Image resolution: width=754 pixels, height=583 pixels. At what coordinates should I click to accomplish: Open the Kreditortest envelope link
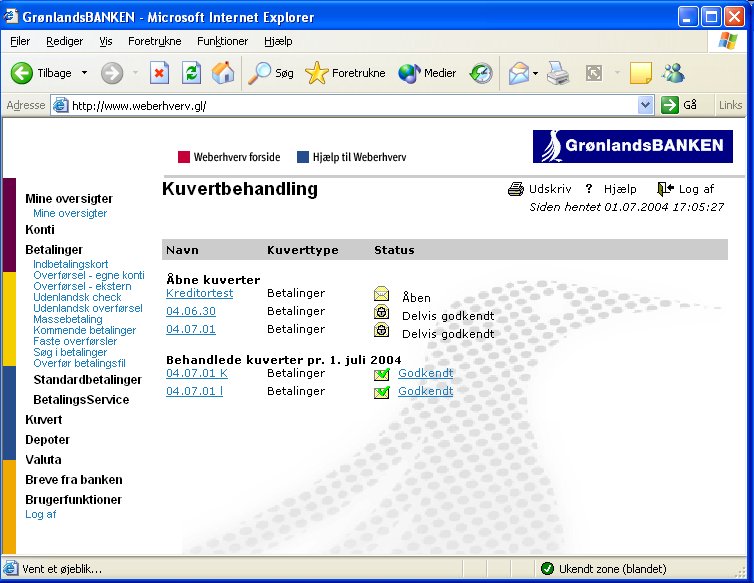pos(200,293)
